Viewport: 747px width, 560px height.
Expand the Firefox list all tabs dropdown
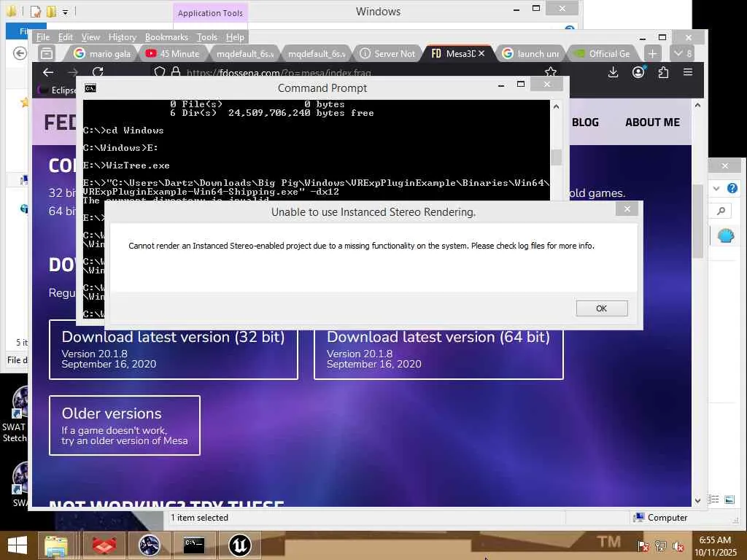point(683,54)
